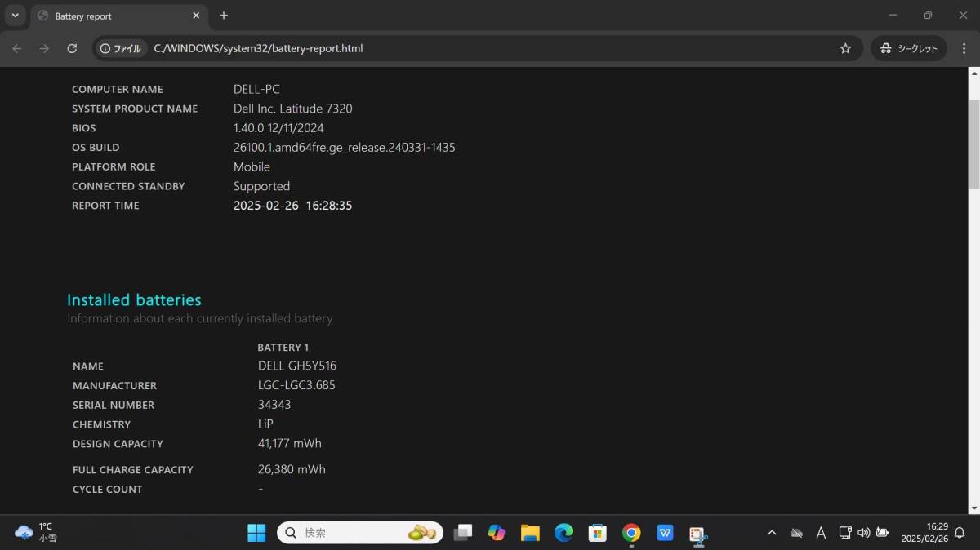The width and height of the screenshot is (980, 550).
Task: Open the incognito シークレット indicator button
Action: pyautogui.click(x=909, y=48)
